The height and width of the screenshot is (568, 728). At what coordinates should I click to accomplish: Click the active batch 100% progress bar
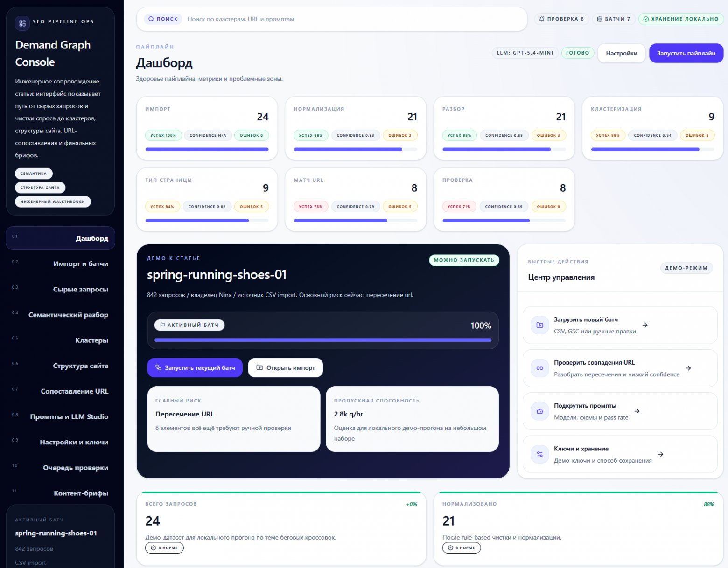click(x=322, y=340)
